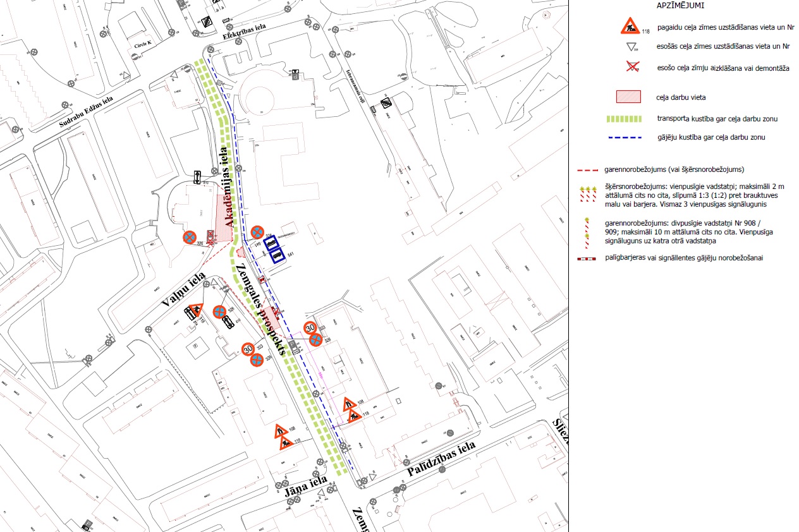Click the roadworks sign 118 east of the green route
The image size is (799, 532).
click(x=354, y=415)
